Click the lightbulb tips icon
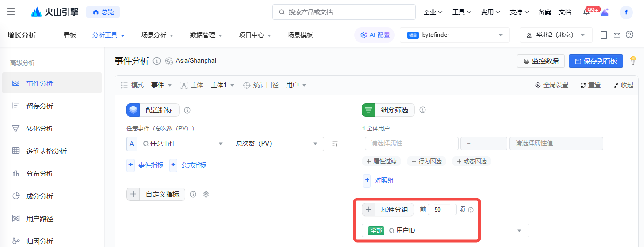Viewport: 644px width, 247px height. tap(633, 61)
